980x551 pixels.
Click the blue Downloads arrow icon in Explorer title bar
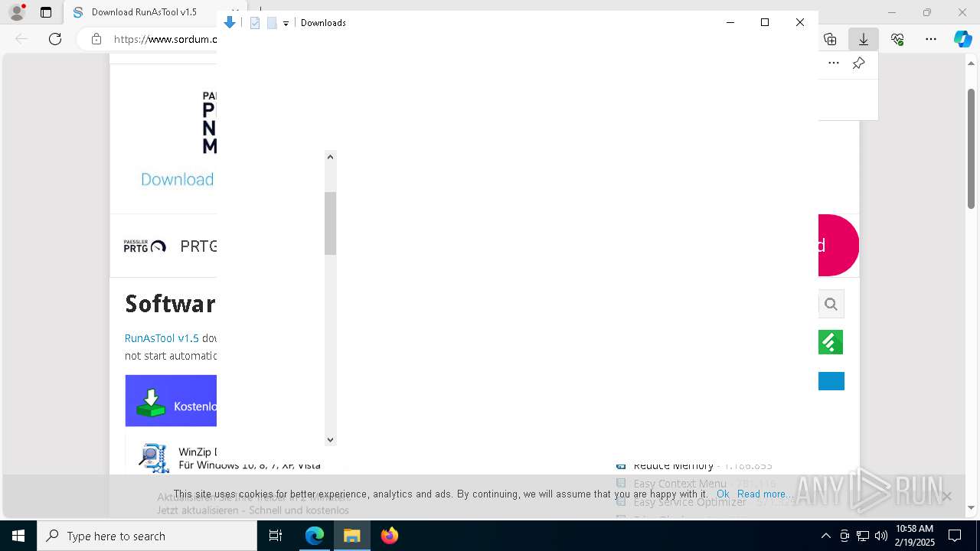(x=230, y=23)
